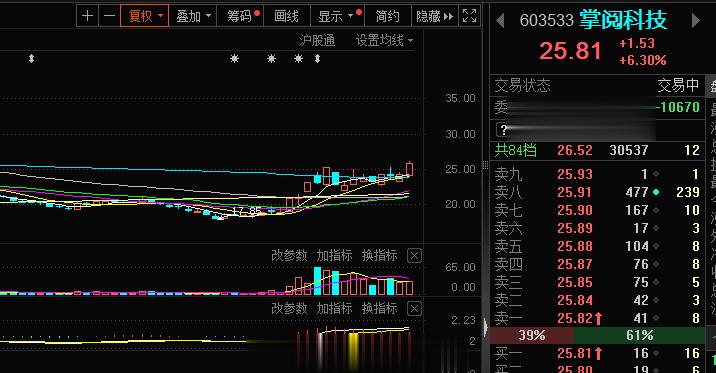Screen dimensions: 716x373
Task: Go to next stock arrow
Action: coord(695,21)
